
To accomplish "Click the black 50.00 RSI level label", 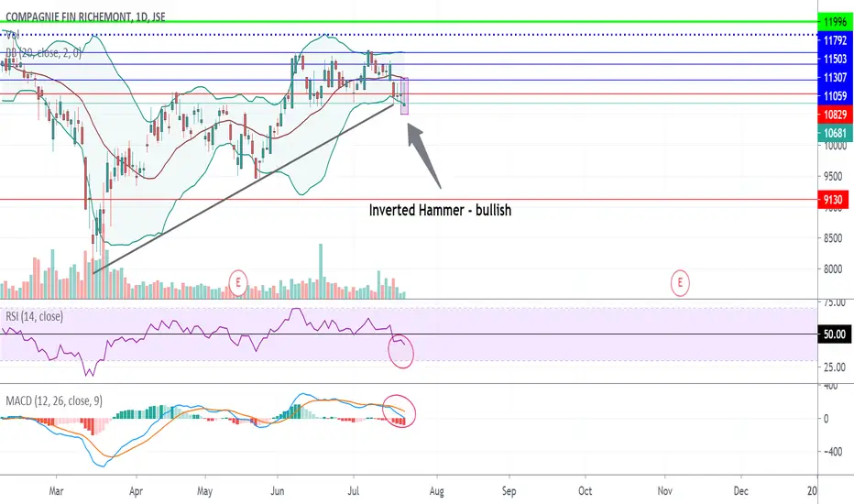I will click(835, 334).
